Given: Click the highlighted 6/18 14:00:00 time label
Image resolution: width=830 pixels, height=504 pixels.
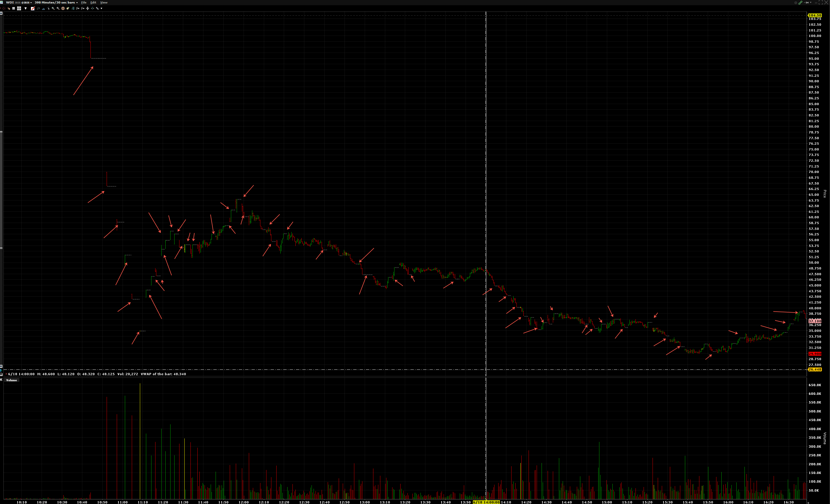Looking at the screenshot, I should 486,502.
